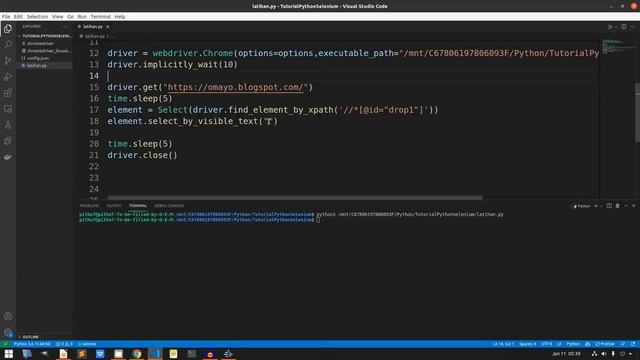The width and height of the screenshot is (640, 360).
Task: Click the editor horizontal scrollbar
Action: pyautogui.click(x=295, y=198)
